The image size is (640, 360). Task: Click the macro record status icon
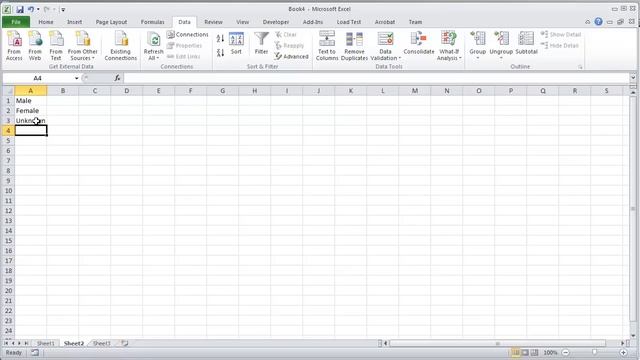(35, 352)
